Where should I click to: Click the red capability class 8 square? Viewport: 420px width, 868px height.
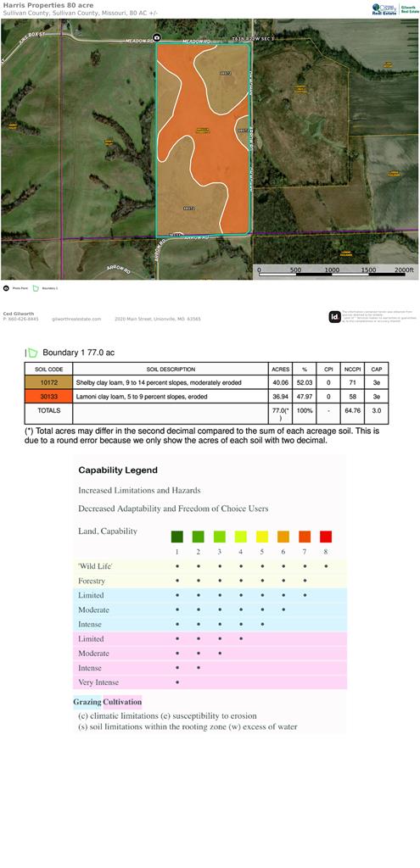click(326, 537)
